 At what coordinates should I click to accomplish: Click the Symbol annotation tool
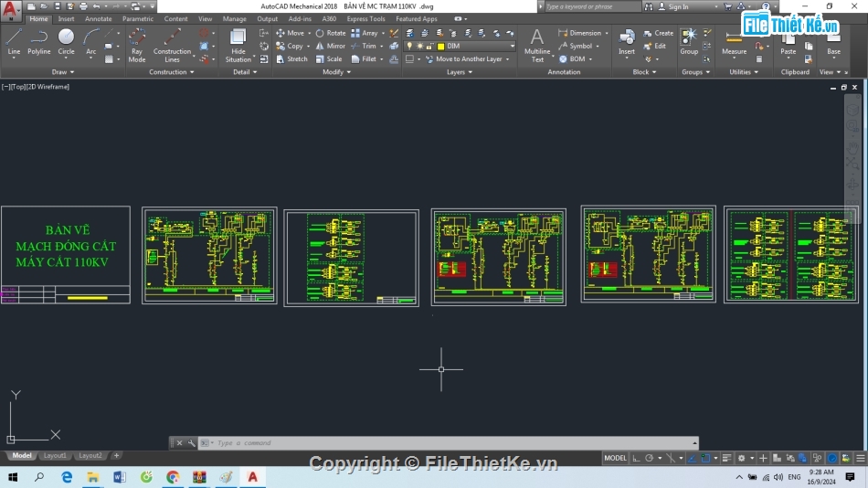(576, 46)
